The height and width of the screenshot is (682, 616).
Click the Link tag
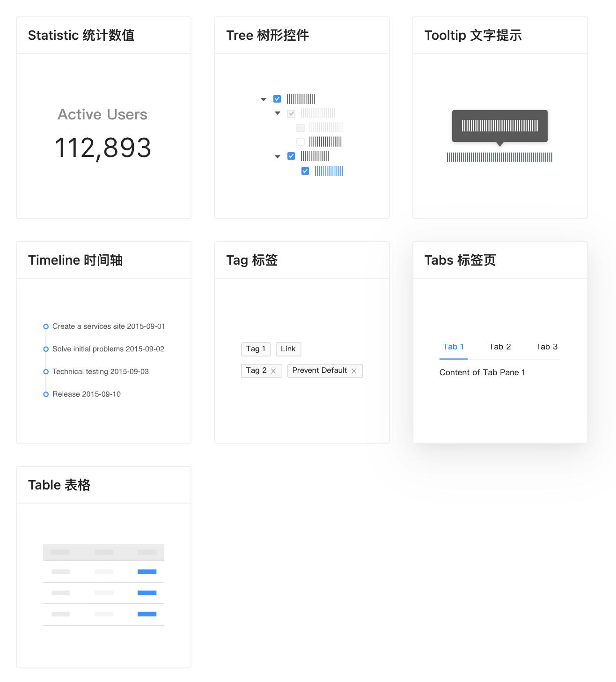pyautogui.click(x=288, y=349)
